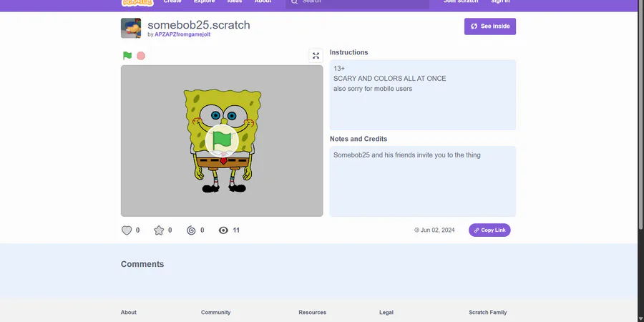Viewport: 644px width, 322px height.
Task: Click the footer About heading
Action: pos(129,312)
